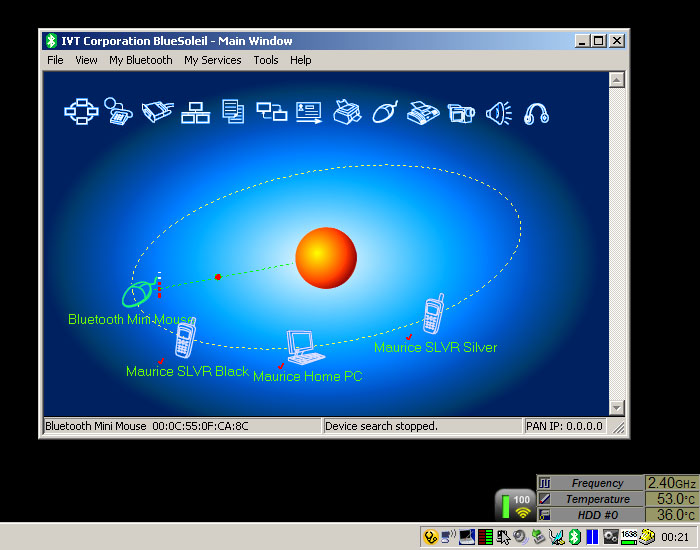Click the blue bars tray icon
The width and height of the screenshot is (700, 550).
(x=592, y=537)
